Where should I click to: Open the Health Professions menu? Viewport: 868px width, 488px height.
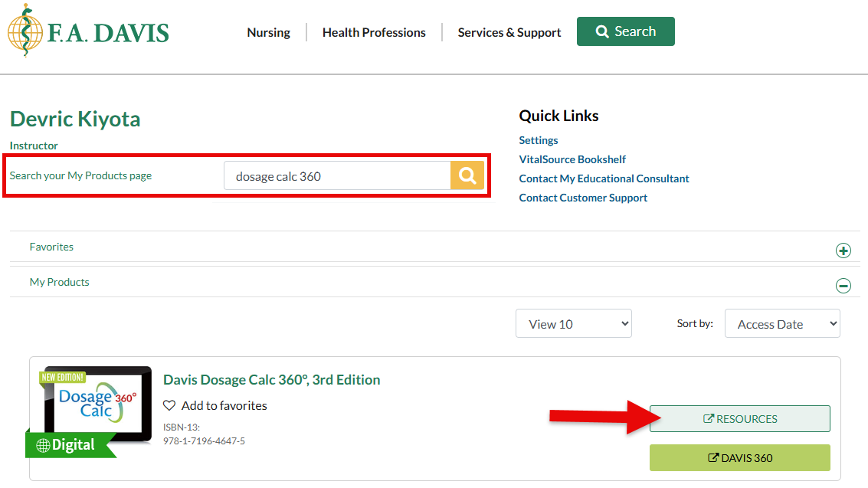(x=374, y=32)
